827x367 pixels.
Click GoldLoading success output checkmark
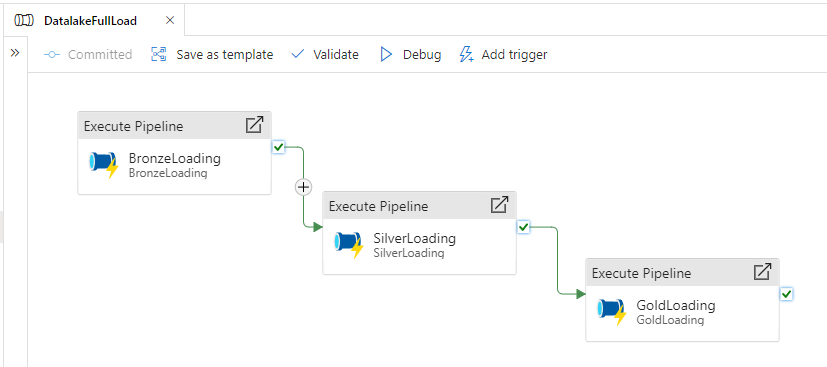[786, 294]
